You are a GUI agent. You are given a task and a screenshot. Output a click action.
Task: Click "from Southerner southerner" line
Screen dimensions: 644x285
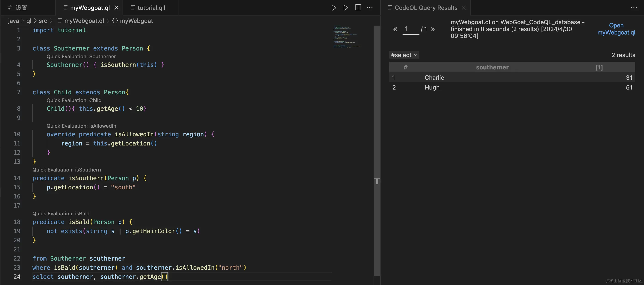click(79, 259)
